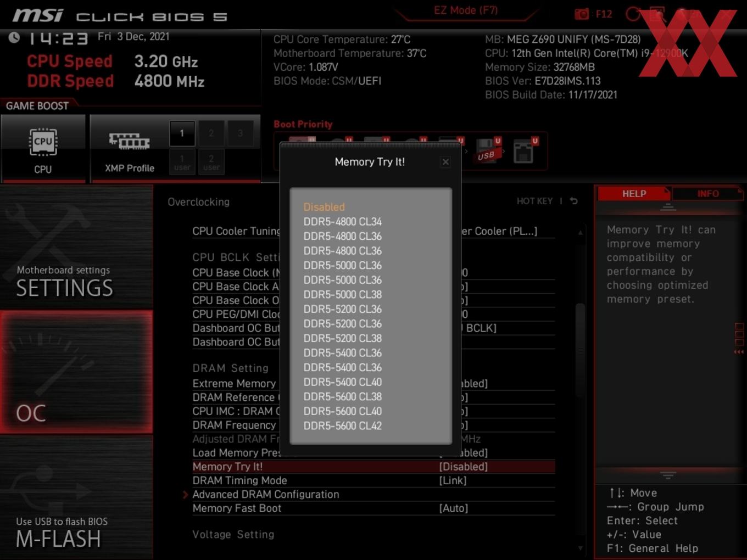Click the settings list scroll-down arrow

(x=581, y=547)
